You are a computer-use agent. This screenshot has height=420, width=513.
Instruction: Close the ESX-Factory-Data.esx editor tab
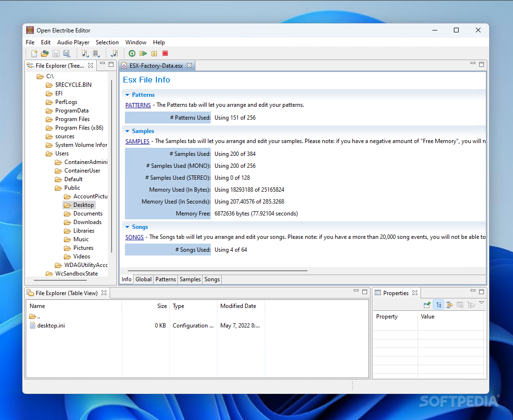[x=189, y=65]
